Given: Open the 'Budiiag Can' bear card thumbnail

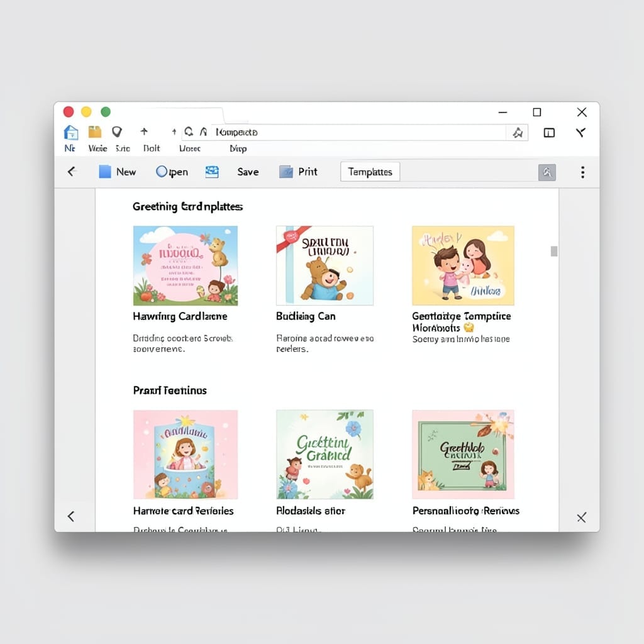Looking at the screenshot, I should tap(325, 266).
